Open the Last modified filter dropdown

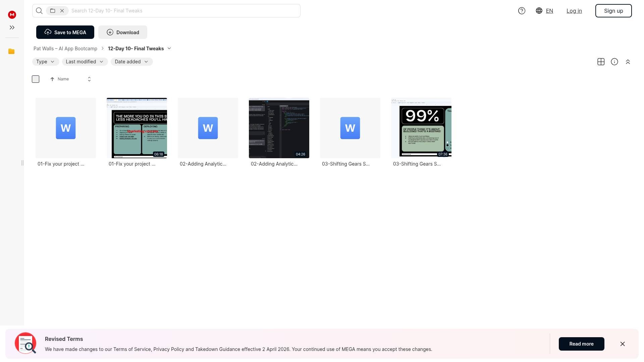coord(85,62)
